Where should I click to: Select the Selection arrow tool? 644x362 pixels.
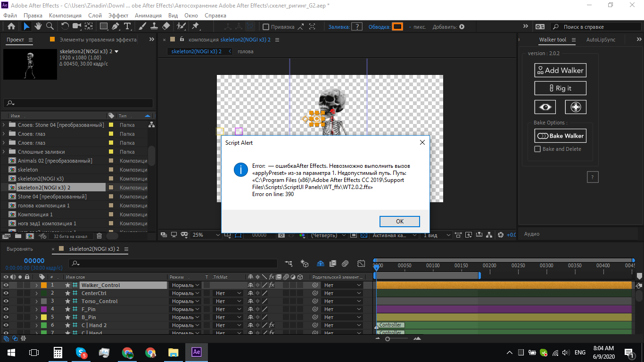[27, 26]
